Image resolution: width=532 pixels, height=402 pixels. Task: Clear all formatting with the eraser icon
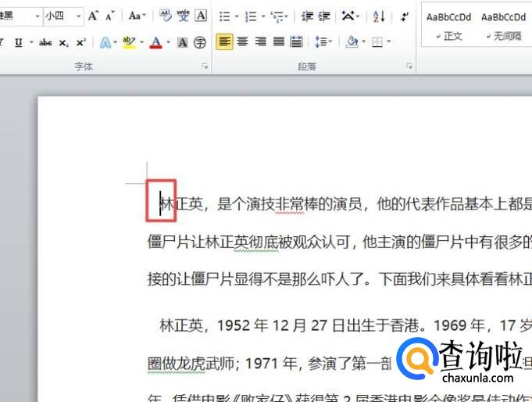(166, 16)
